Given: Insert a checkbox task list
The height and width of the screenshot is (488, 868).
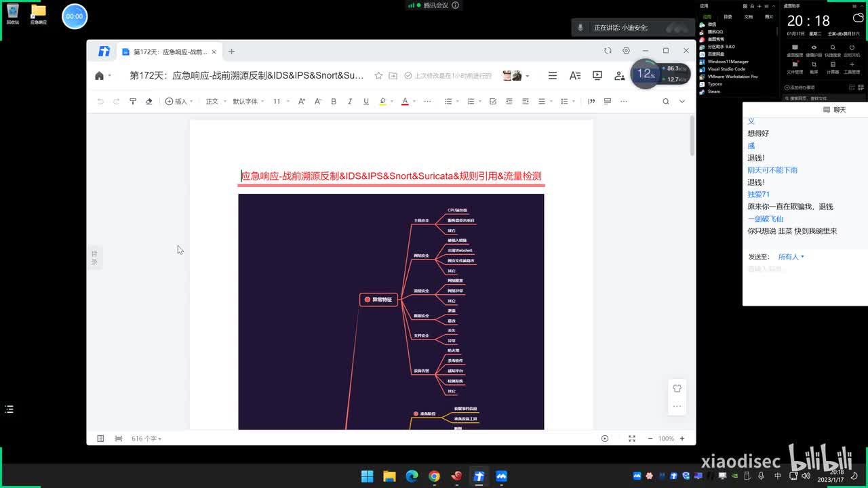Looking at the screenshot, I should point(493,102).
